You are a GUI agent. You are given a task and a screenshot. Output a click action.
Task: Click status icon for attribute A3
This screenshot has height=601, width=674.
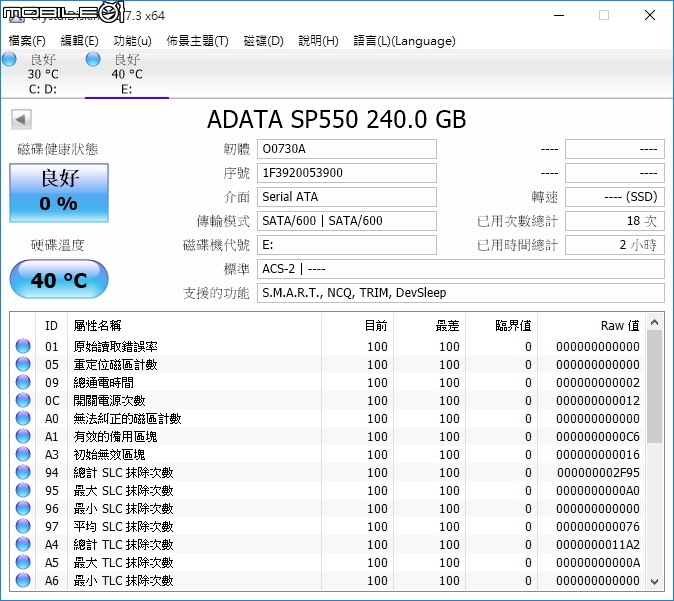click(x=23, y=454)
